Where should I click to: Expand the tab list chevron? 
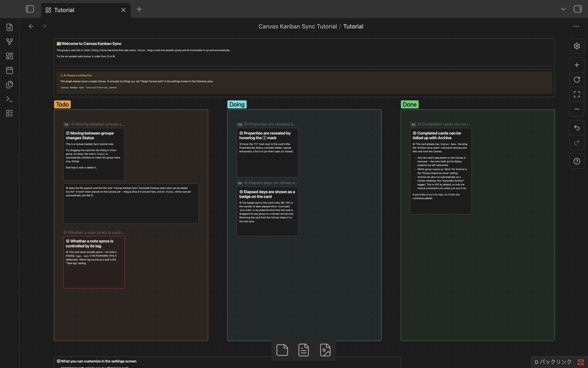pos(563,9)
